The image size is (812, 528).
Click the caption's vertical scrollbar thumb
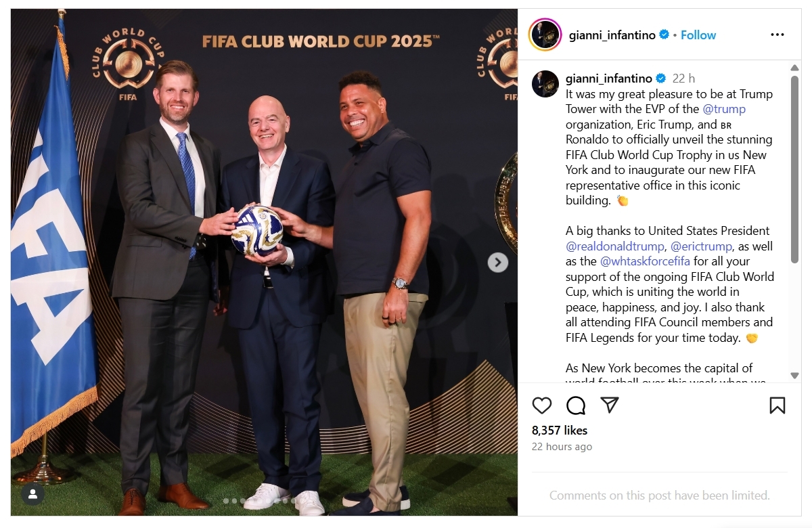(x=795, y=169)
